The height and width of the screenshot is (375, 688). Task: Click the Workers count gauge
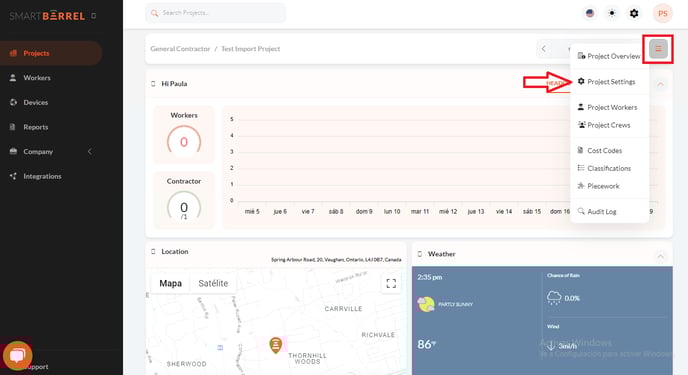click(x=184, y=142)
